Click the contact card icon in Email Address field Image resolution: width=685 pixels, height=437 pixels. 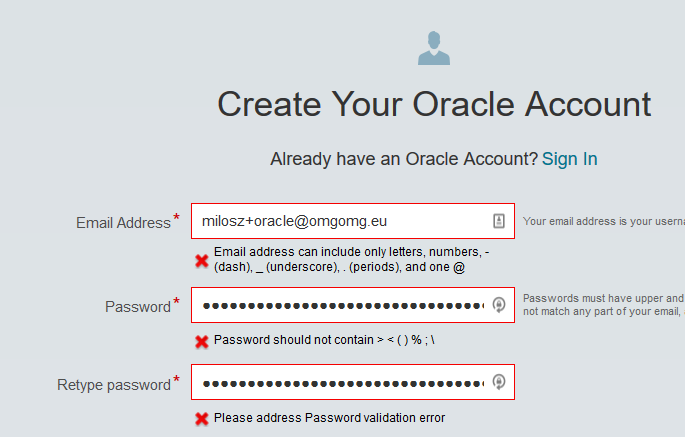pyautogui.click(x=499, y=221)
